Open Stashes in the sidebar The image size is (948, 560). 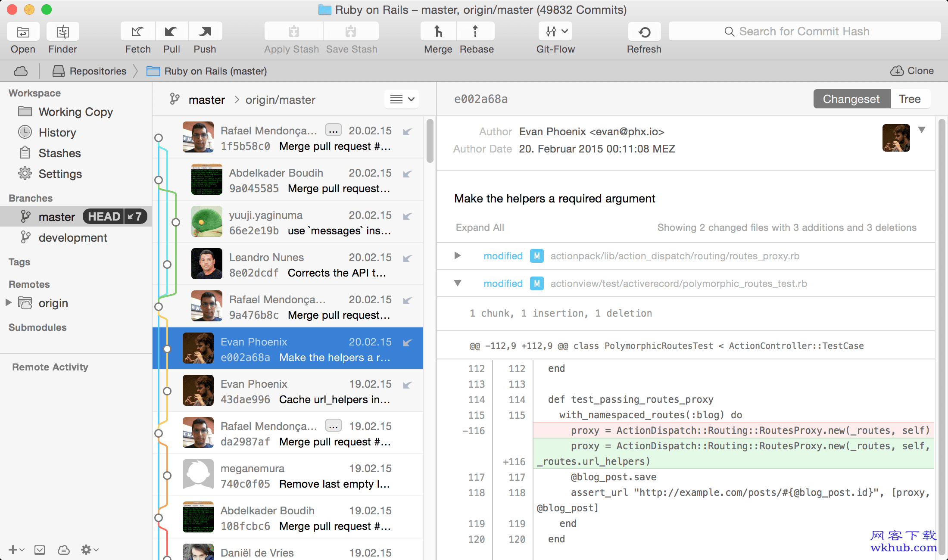point(76,153)
